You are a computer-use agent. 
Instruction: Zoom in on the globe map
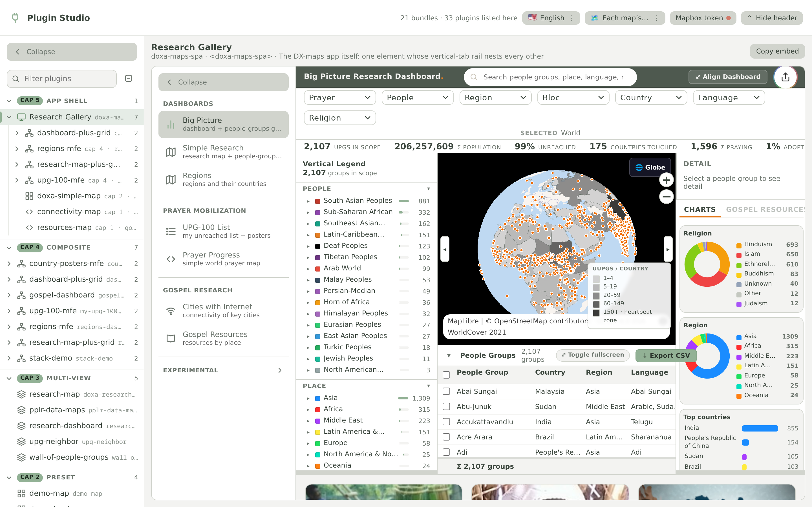tap(666, 180)
